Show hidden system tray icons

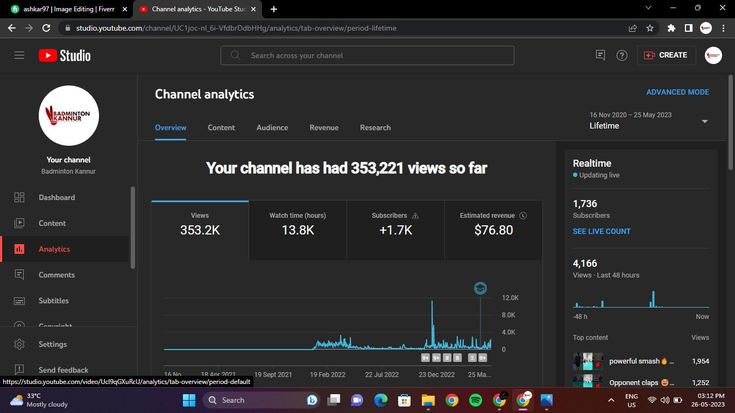pos(611,400)
